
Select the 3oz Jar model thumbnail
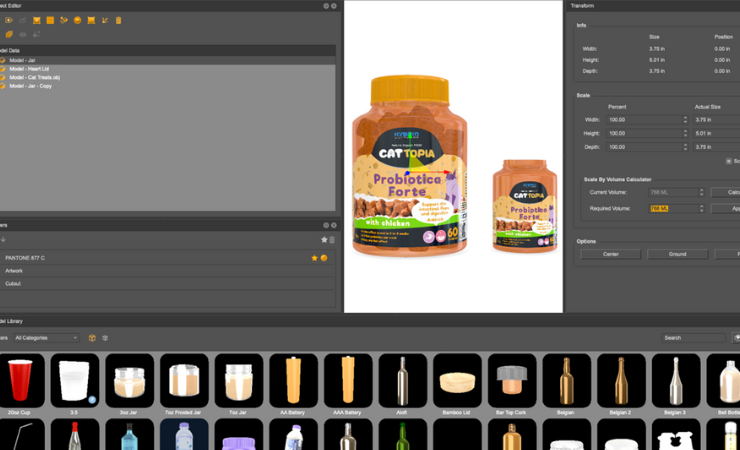tap(129, 380)
